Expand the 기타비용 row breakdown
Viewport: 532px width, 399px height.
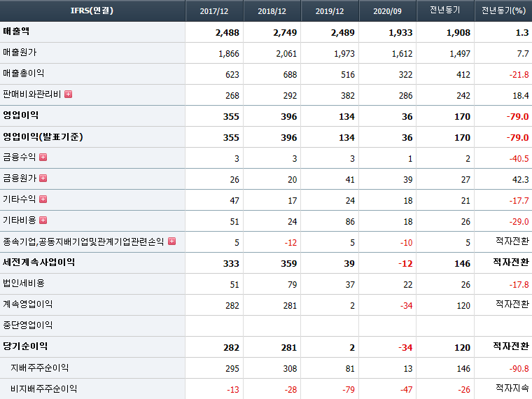43,220
